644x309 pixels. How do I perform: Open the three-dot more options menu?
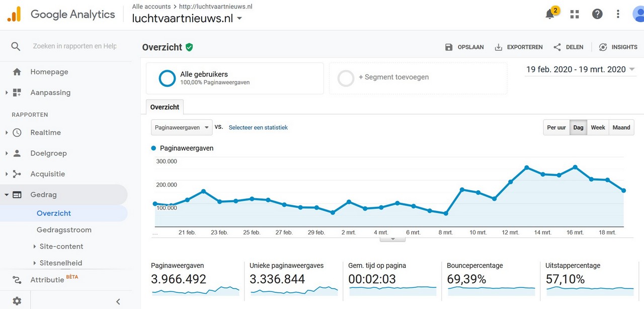tap(618, 14)
